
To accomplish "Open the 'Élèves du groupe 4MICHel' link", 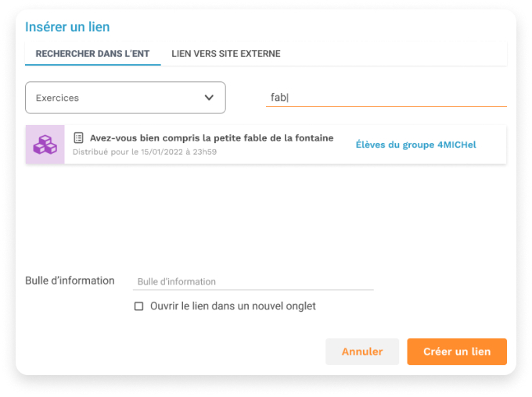I will tap(415, 145).
